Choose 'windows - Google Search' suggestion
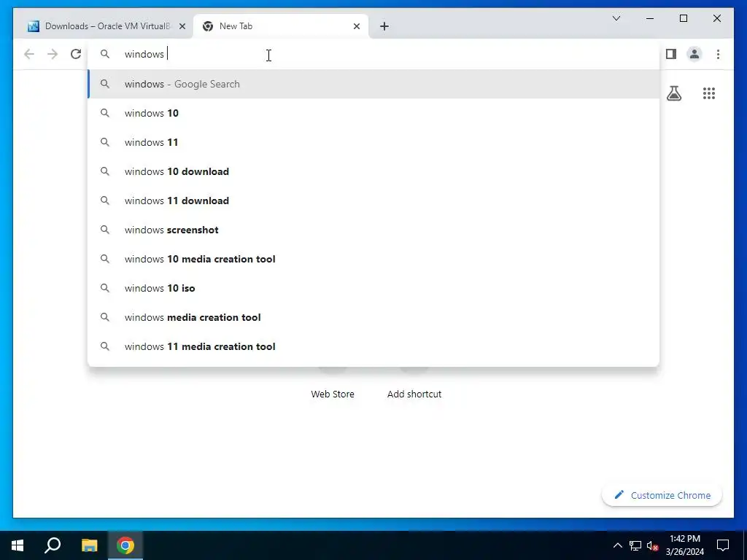Image resolution: width=747 pixels, height=560 pixels. click(x=374, y=84)
